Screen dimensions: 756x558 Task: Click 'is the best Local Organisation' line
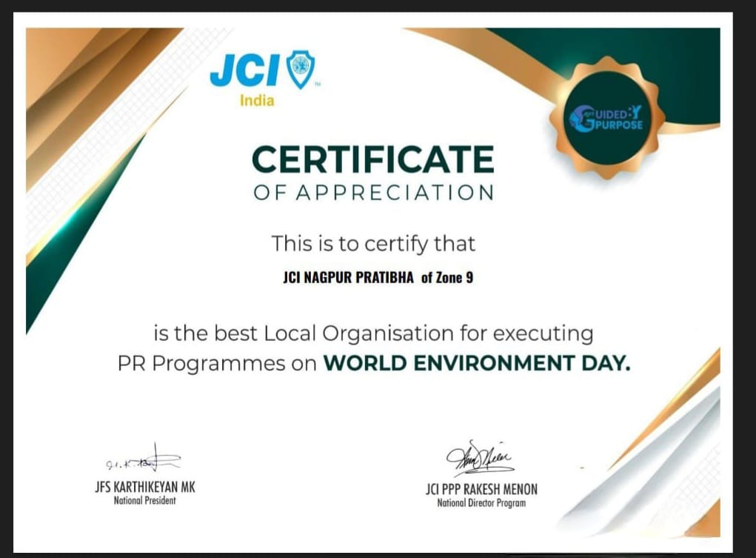(x=374, y=334)
